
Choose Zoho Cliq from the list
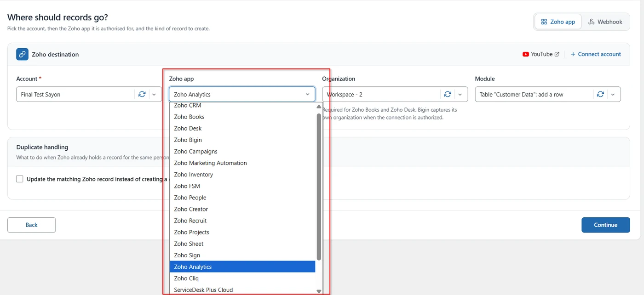[x=242, y=278]
